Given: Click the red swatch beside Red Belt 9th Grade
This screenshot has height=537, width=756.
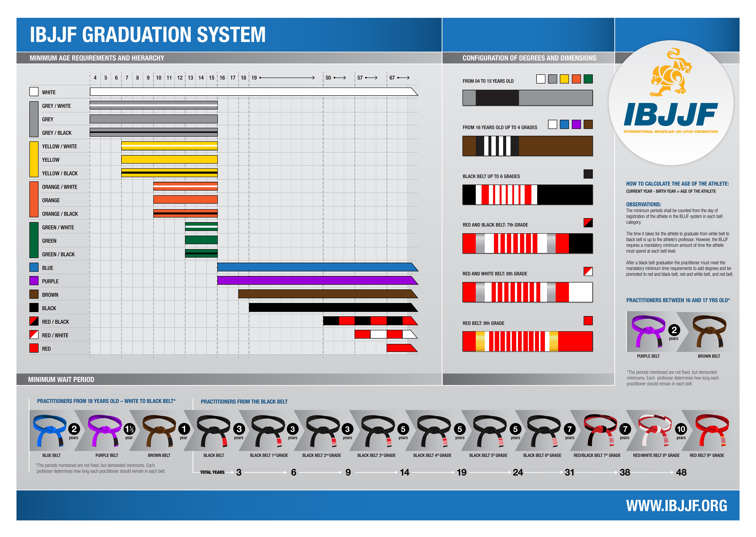Looking at the screenshot, I should click(588, 321).
